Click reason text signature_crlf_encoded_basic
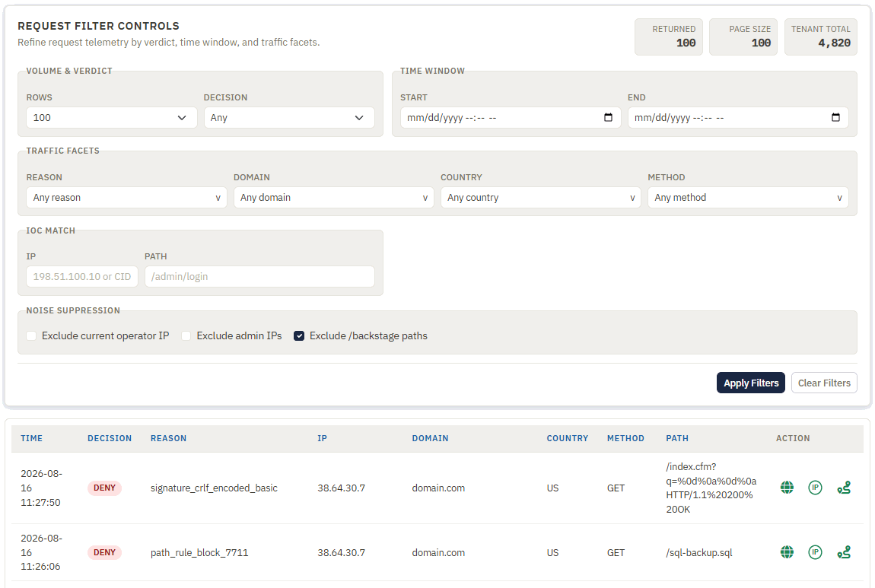Screen dimensions: 875x588 tap(214, 488)
